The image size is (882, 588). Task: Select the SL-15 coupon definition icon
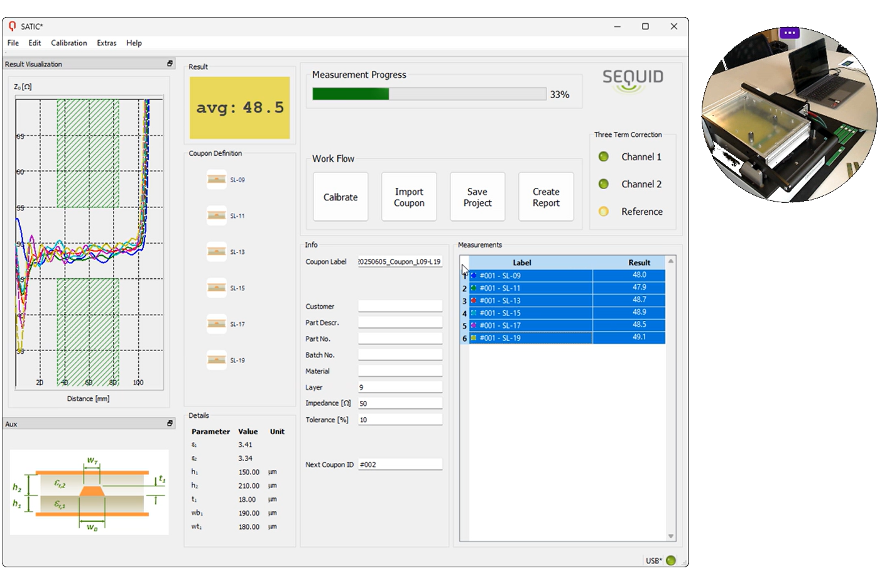click(217, 288)
